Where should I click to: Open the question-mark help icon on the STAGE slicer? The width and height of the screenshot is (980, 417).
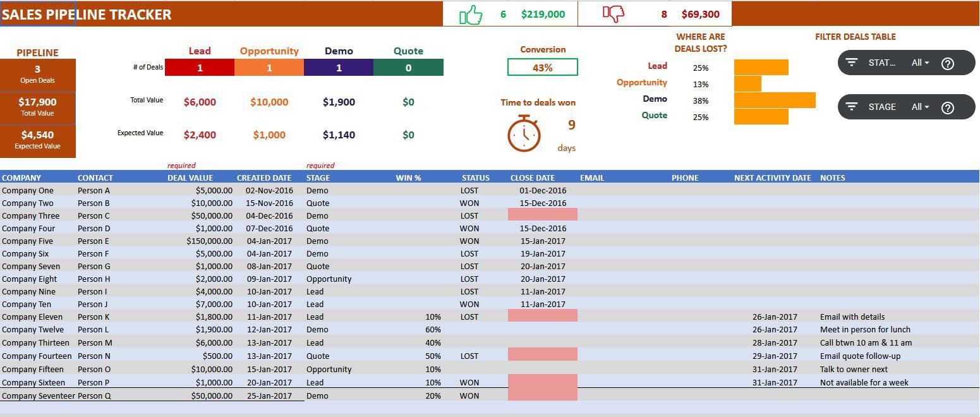point(948,107)
